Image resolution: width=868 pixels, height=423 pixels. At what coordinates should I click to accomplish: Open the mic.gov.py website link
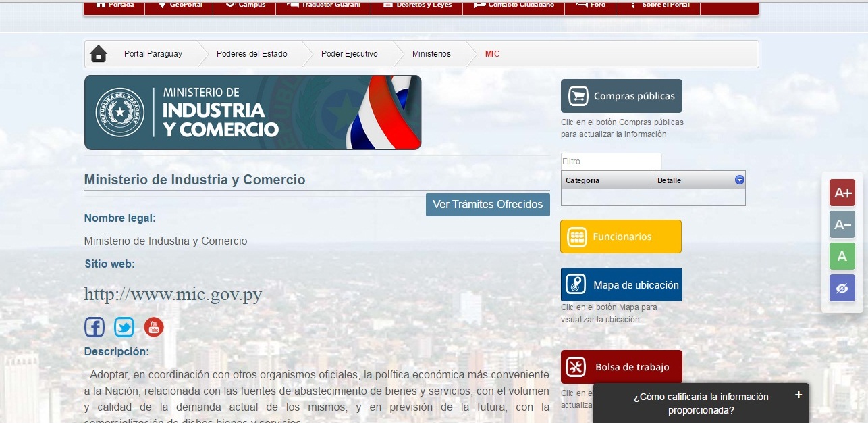[x=173, y=295]
